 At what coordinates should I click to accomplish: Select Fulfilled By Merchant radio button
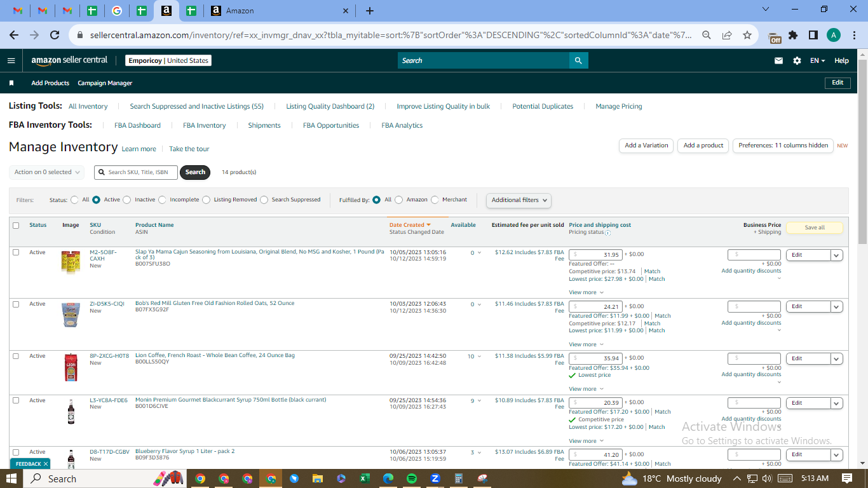coord(435,200)
